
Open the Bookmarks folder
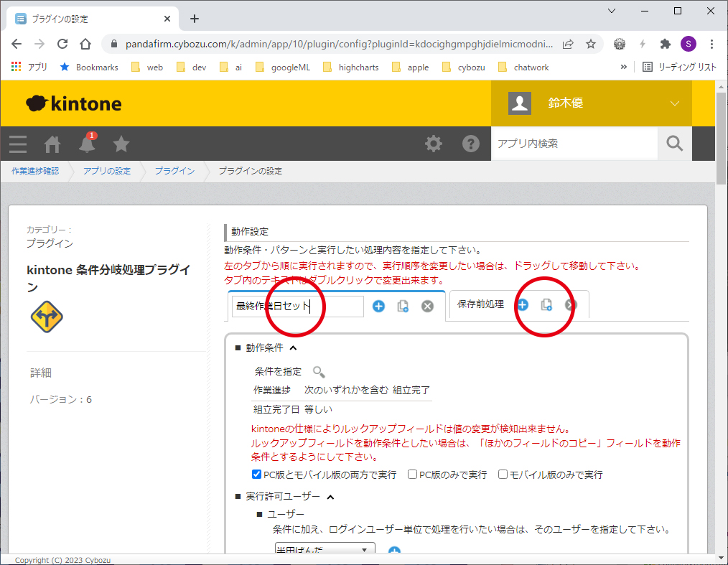[89, 67]
